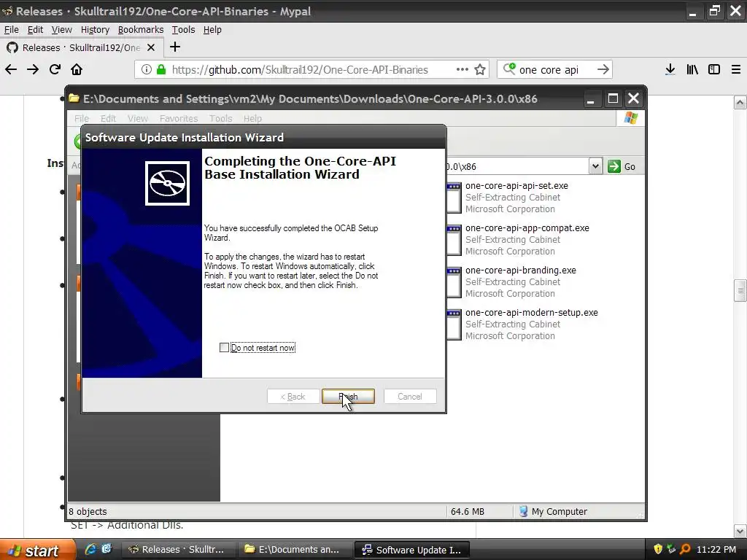Click the network connection tray icon
747x560 pixels.
[x=672, y=549]
